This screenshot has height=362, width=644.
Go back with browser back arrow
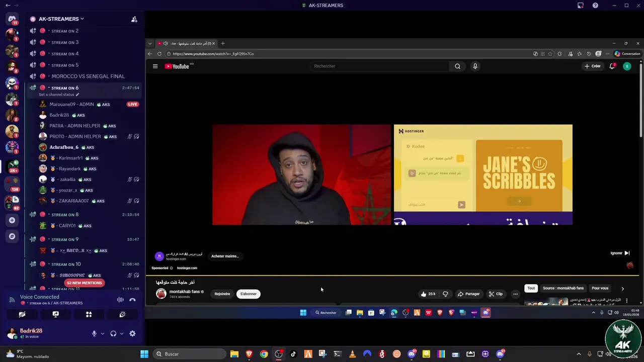click(150, 54)
